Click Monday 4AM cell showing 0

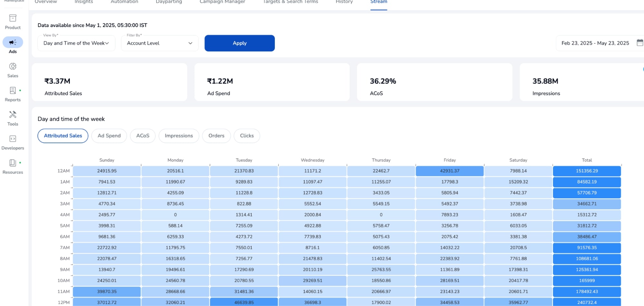175,215
